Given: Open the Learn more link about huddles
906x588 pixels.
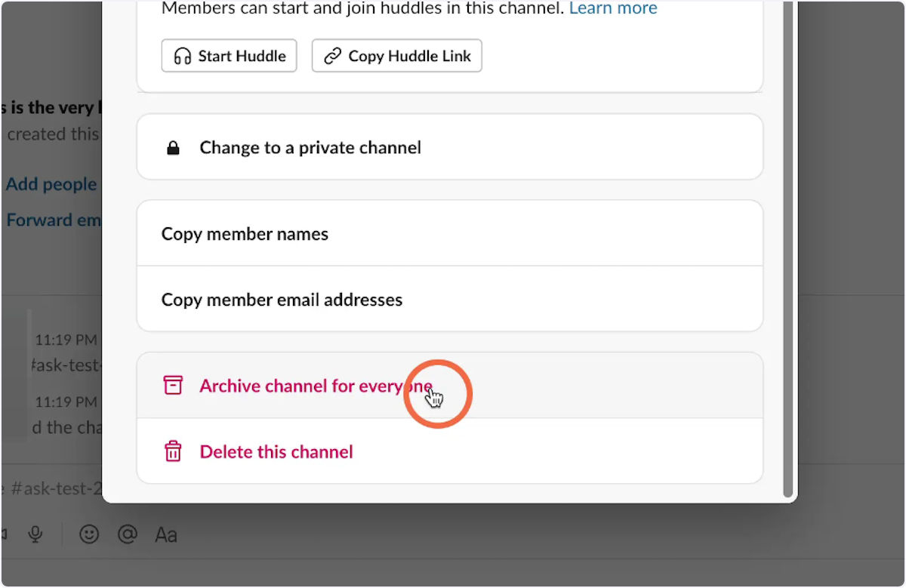Looking at the screenshot, I should (613, 8).
